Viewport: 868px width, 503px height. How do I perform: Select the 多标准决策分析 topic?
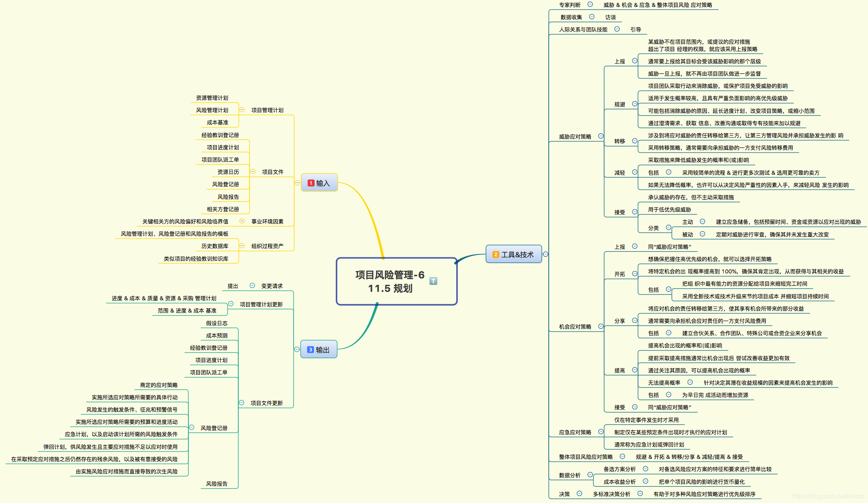(611, 494)
